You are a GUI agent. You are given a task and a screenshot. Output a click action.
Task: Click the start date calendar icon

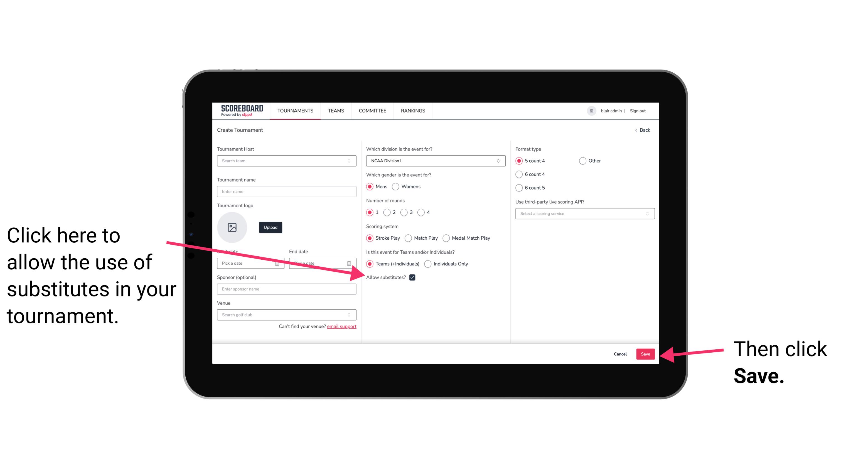[x=278, y=263]
